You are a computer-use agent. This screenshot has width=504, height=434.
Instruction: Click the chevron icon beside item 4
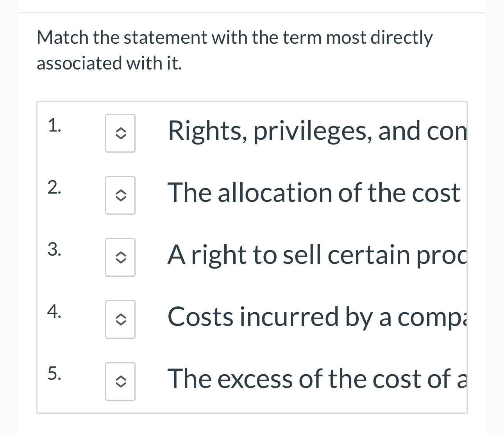click(x=120, y=320)
